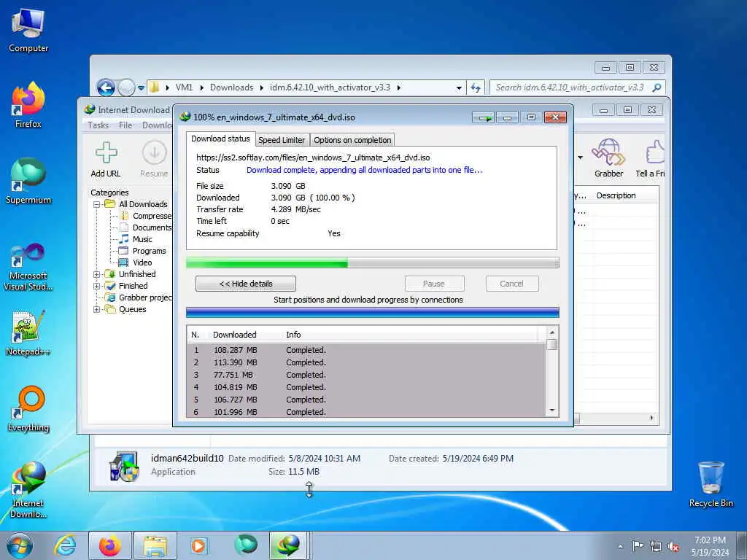Expand the dropdown after Downloads in the path

(x=262, y=87)
